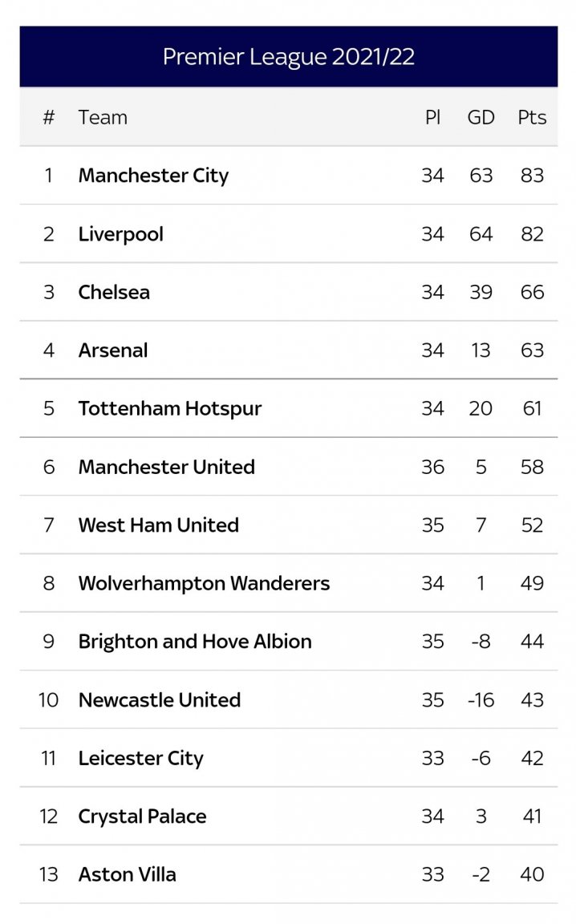Viewport: 576px width, 924px height.
Task: Select Brighton and Hove Albion
Action: pos(195,642)
